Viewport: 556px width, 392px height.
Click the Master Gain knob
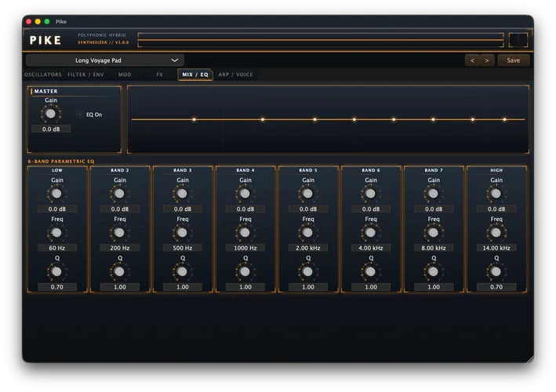[x=51, y=114]
